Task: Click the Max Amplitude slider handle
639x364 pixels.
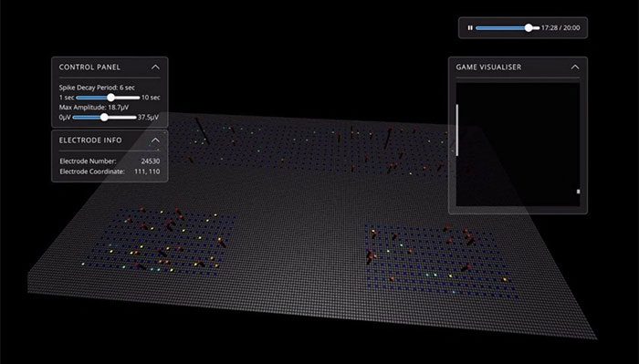Action: [x=104, y=118]
